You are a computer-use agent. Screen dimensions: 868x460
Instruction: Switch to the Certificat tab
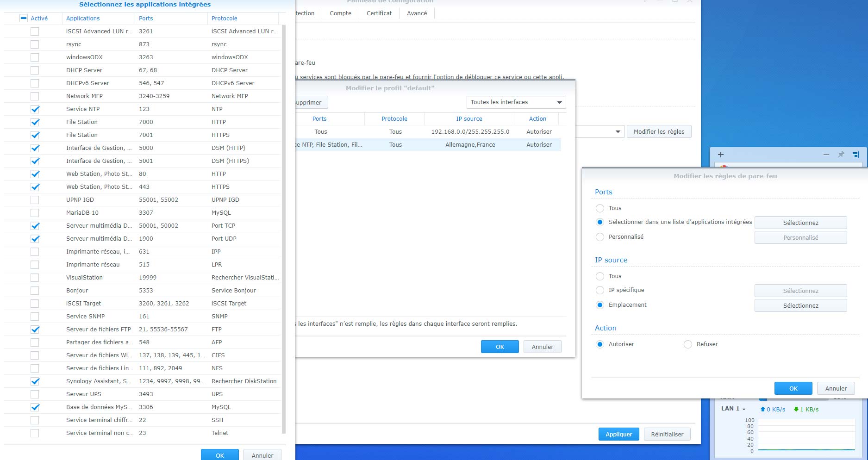379,13
